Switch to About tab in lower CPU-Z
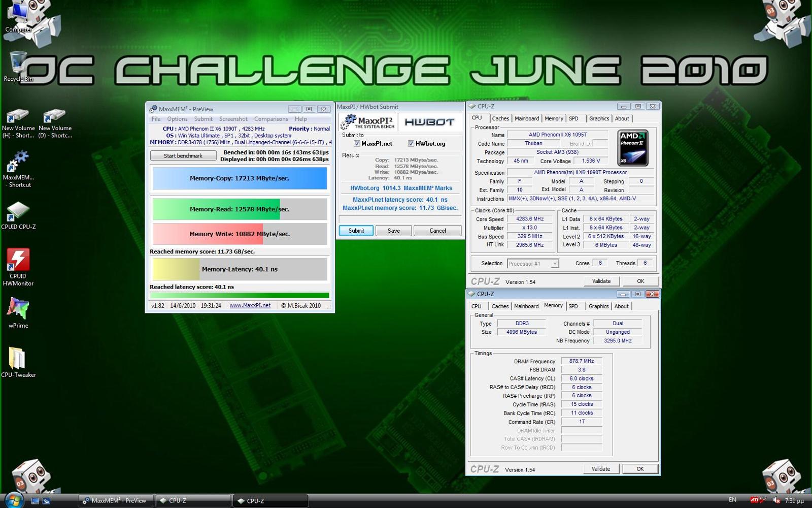The height and width of the screenshot is (508, 812). click(622, 306)
